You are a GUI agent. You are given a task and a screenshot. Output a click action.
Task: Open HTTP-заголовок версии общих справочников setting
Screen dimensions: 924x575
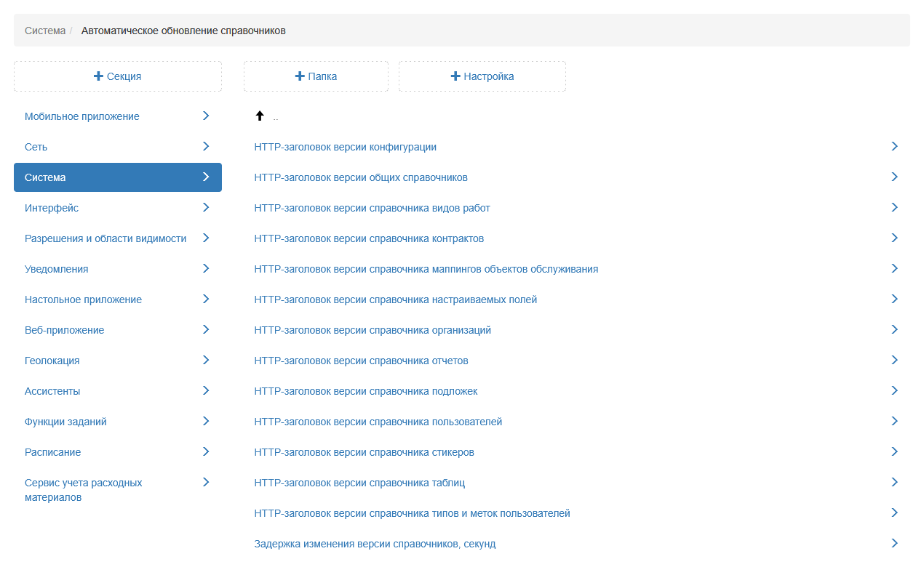click(361, 177)
